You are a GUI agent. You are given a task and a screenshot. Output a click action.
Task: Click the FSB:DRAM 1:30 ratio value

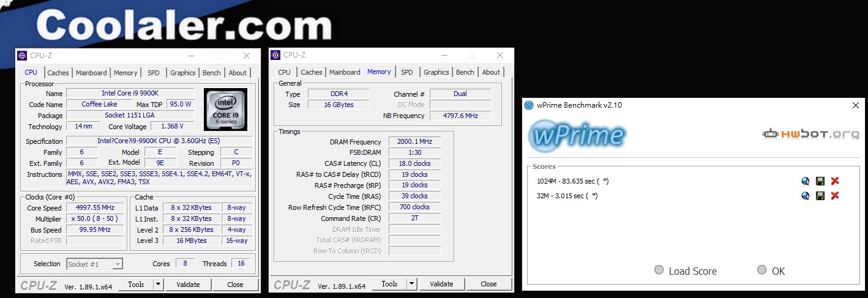414,152
